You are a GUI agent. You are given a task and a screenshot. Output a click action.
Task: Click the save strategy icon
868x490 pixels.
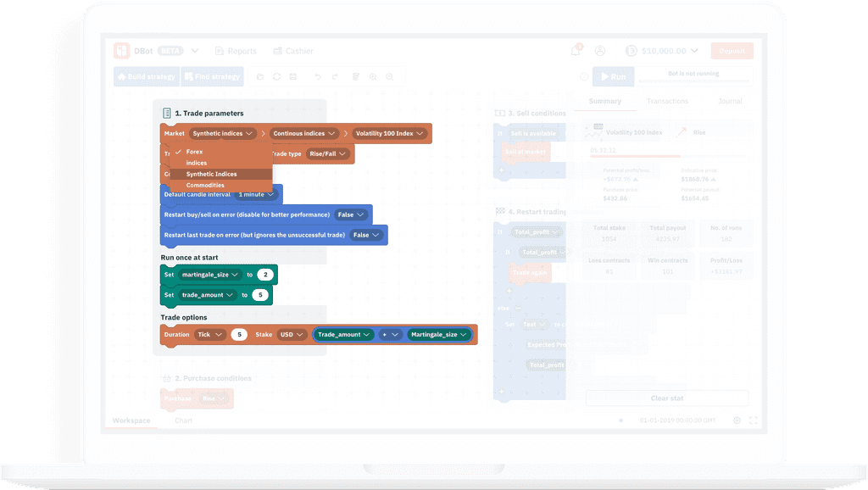293,77
